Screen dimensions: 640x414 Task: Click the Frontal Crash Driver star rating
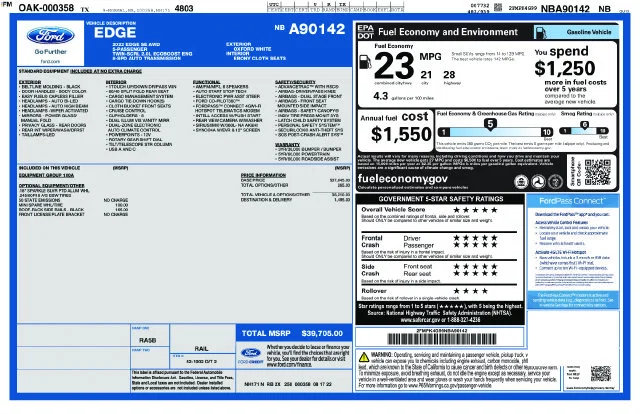point(475,238)
